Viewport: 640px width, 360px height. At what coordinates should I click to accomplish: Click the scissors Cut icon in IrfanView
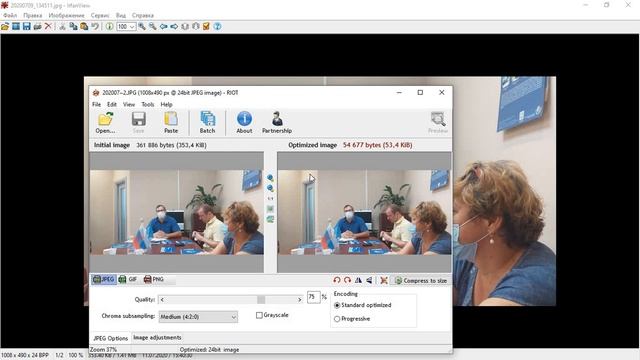click(x=62, y=27)
